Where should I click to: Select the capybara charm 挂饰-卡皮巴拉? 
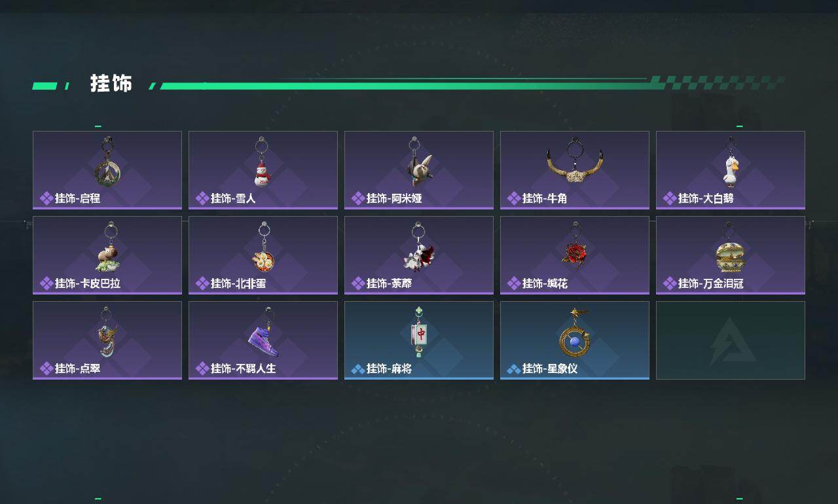point(108,247)
